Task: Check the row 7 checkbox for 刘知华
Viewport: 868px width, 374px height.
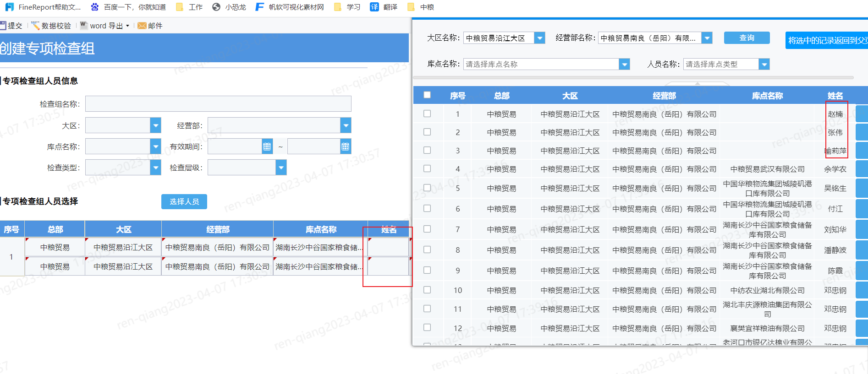Action: click(427, 229)
